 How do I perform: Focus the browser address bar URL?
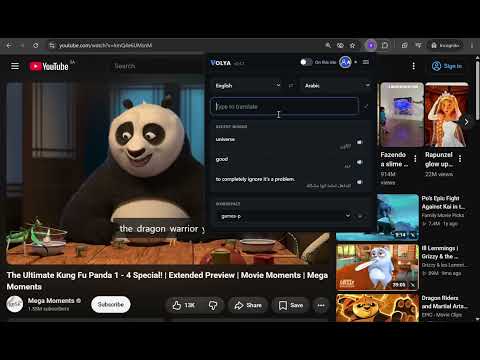coord(105,45)
